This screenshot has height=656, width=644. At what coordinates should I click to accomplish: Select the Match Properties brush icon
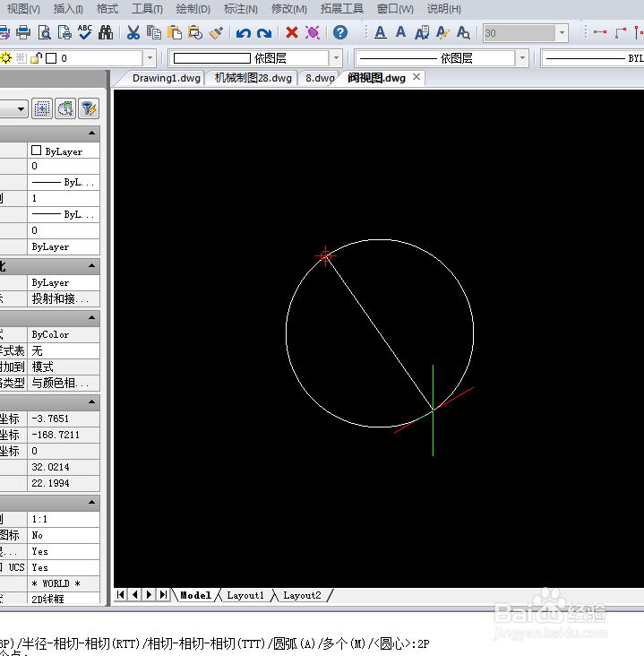tap(216, 32)
